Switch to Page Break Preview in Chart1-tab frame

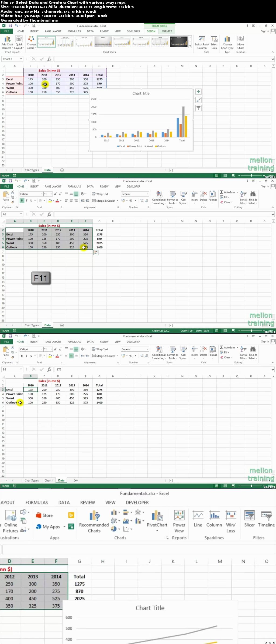tap(233, 486)
